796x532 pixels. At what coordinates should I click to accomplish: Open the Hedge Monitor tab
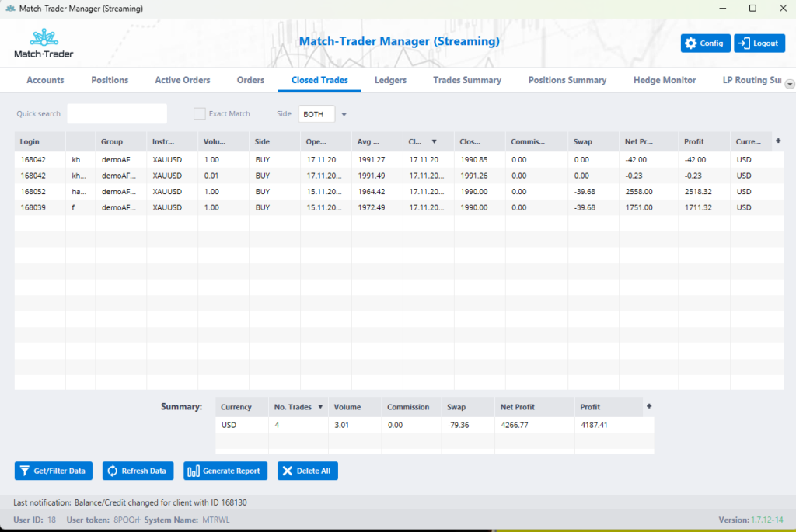(665, 80)
